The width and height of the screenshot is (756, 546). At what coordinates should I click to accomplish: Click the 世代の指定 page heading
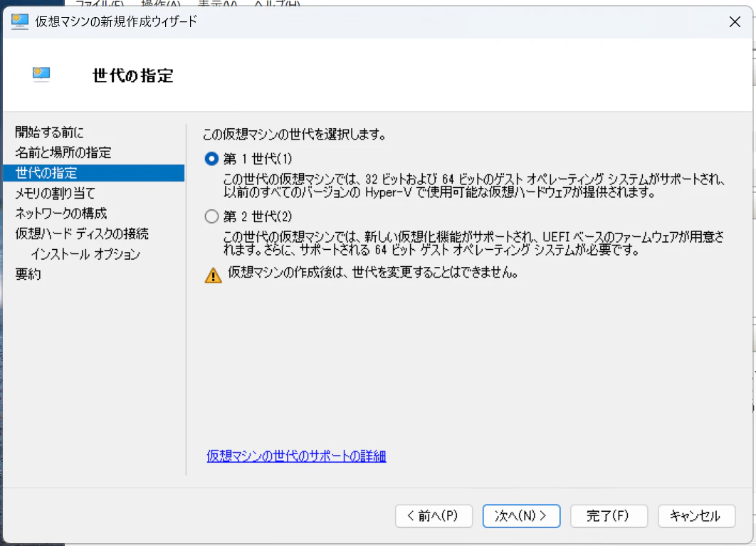tap(133, 75)
